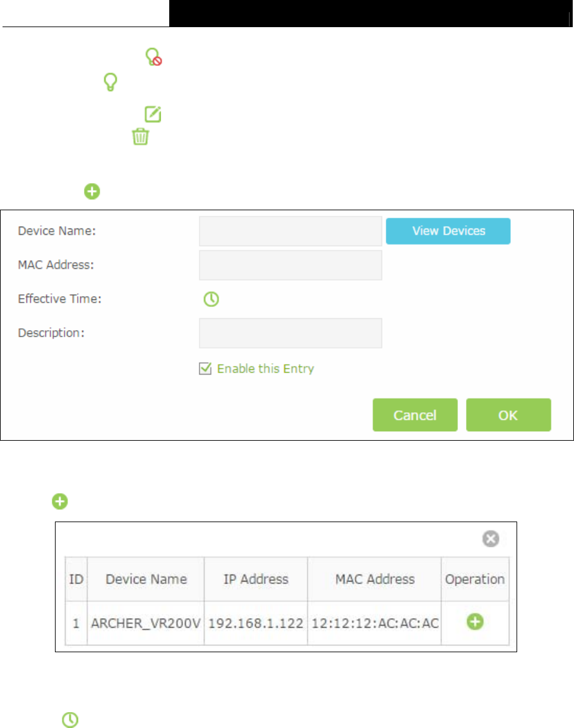Screen dimensions: 574x728
Task: Select the 192.168.1.122 IP address cell
Action: pos(256,623)
